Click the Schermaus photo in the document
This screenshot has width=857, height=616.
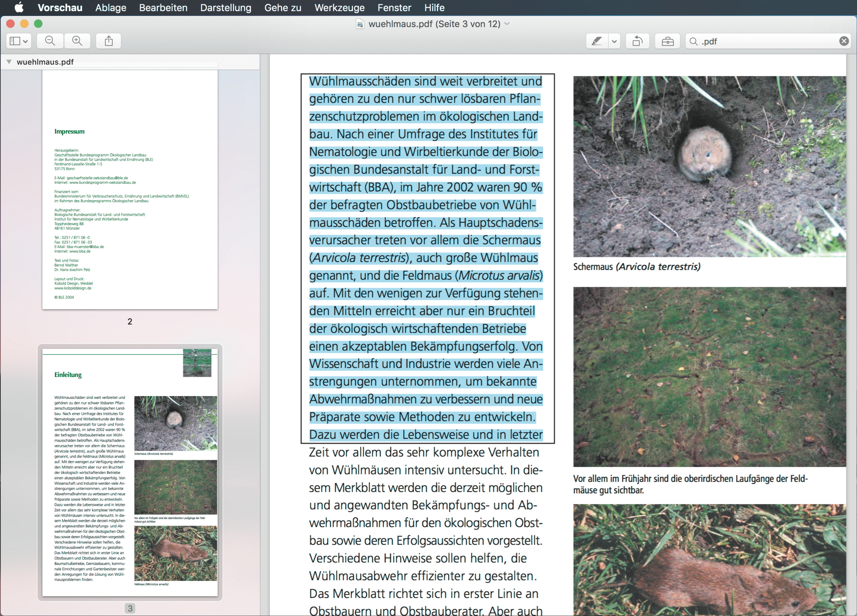(x=709, y=166)
